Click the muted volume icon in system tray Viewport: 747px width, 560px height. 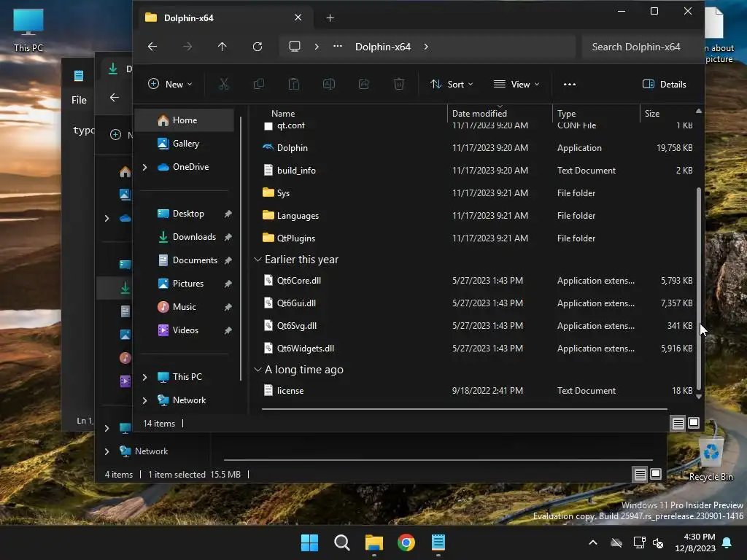click(x=659, y=542)
